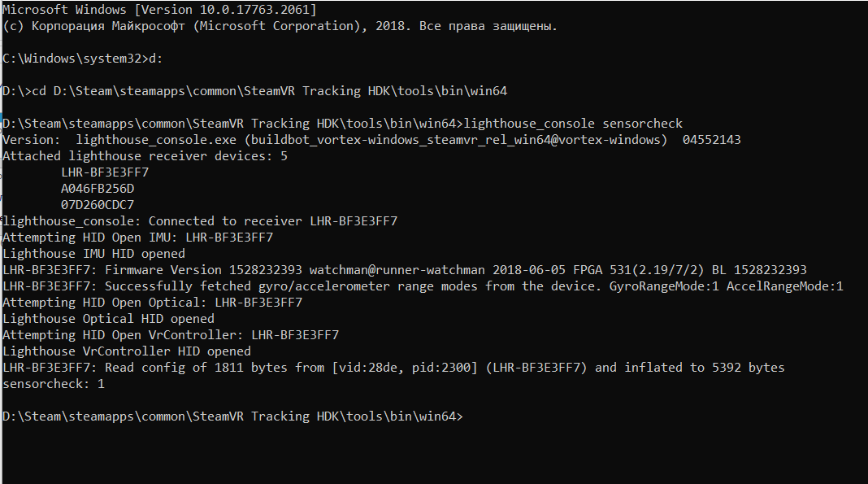
Task: Click the 'Lighthouse Optical HID opened' line
Action: [x=108, y=319]
